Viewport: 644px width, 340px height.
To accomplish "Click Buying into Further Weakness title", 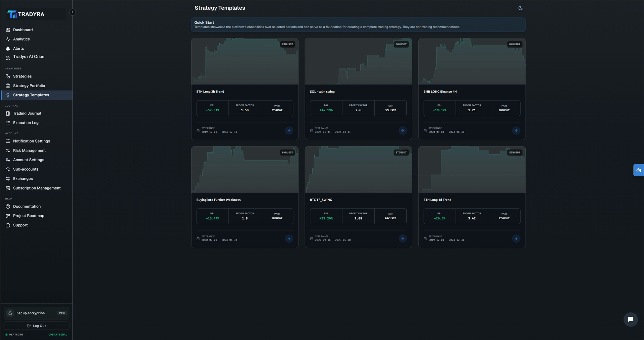I will 218,200.
